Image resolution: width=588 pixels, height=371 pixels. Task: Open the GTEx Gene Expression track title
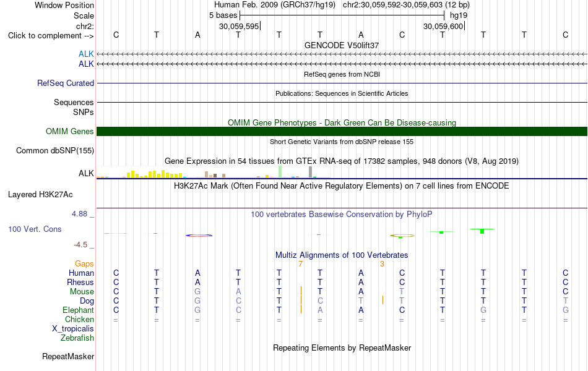[342, 161]
